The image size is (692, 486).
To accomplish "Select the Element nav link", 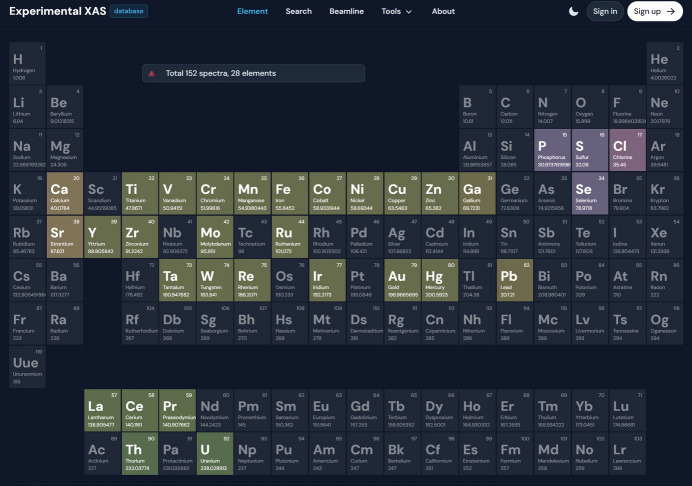I will click(x=252, y=12).
